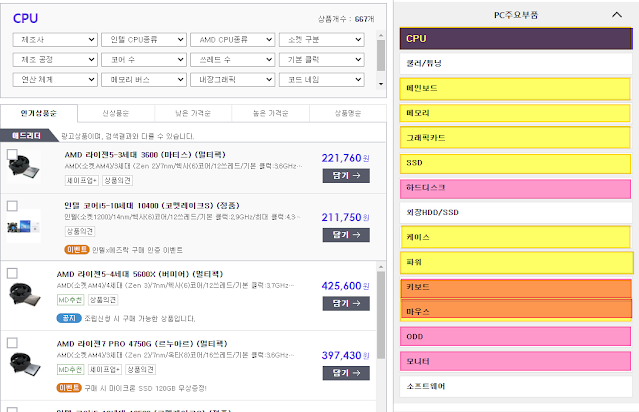Click the 이벤트 badge under 라이젠7 PRO 4750G

(x=69, y=388)
